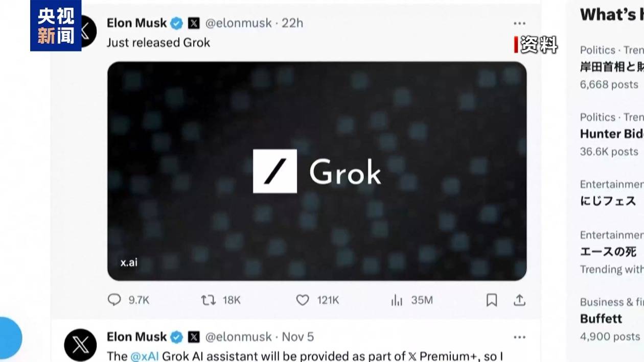Click X affiliation badge beside first Elon Musk name
Viewport: 644px width, 362px height.
(x=194, y=23)
